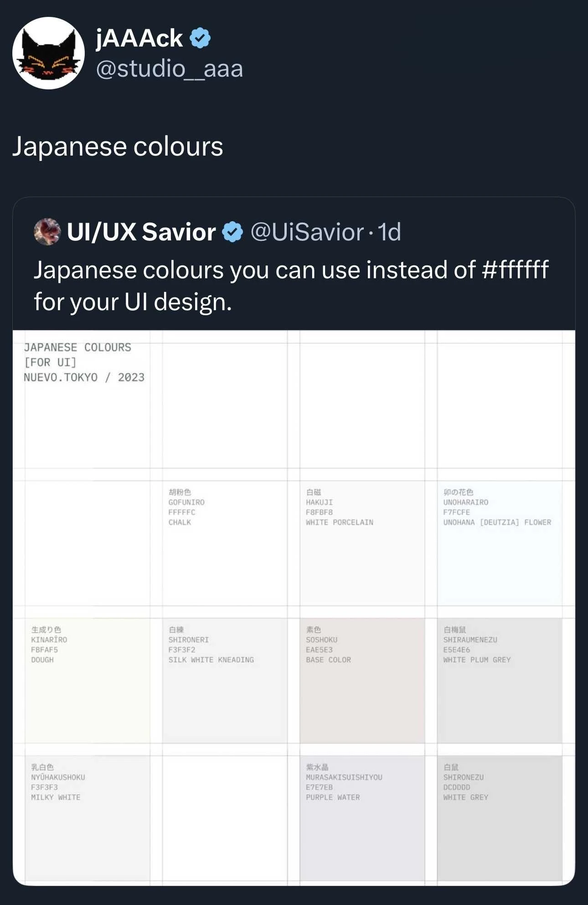Choose the Shiraumenezu White Plum Grey swatch
588x905 pixels.
[500, 681]
